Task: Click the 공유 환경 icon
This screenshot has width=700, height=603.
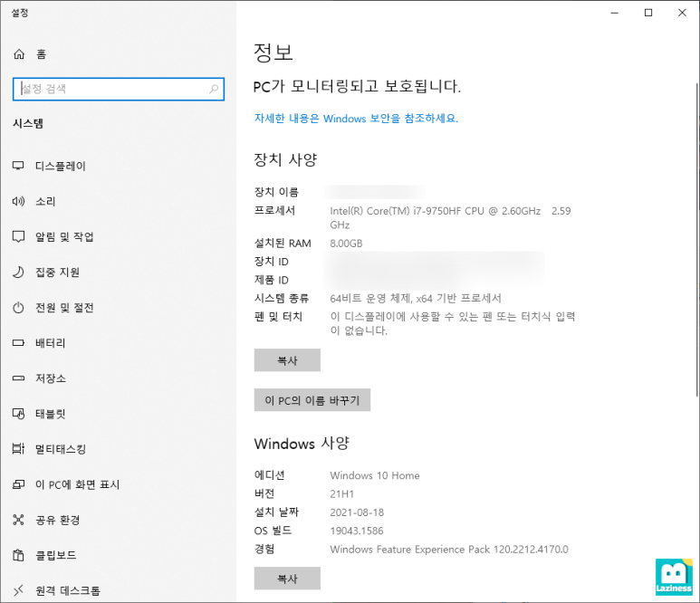Action: point(18,520)
